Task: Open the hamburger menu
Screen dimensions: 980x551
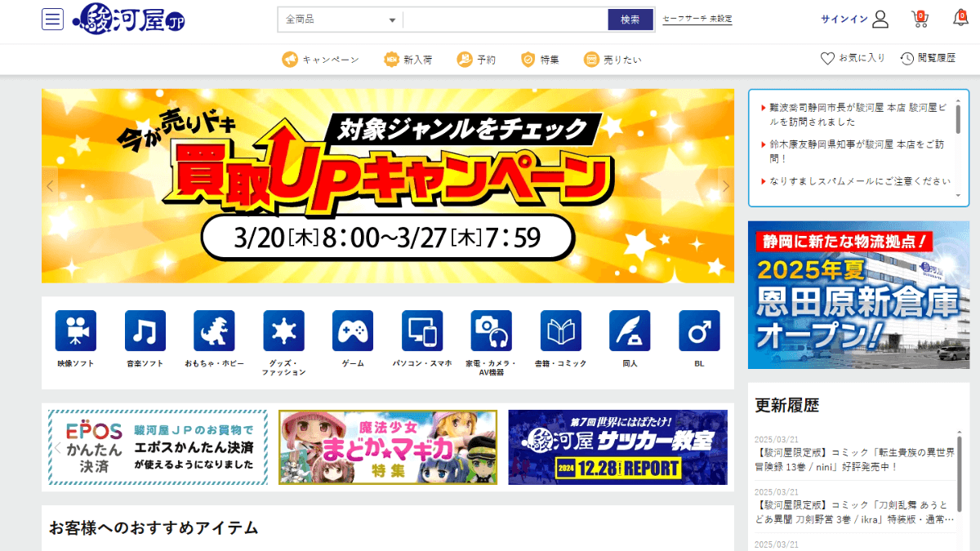Action: pos(52,20)
